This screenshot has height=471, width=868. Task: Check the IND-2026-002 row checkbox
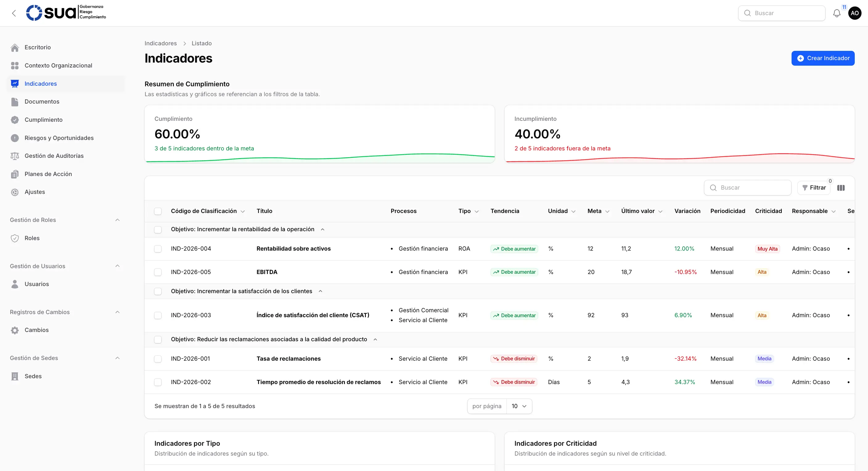(158, 382)
